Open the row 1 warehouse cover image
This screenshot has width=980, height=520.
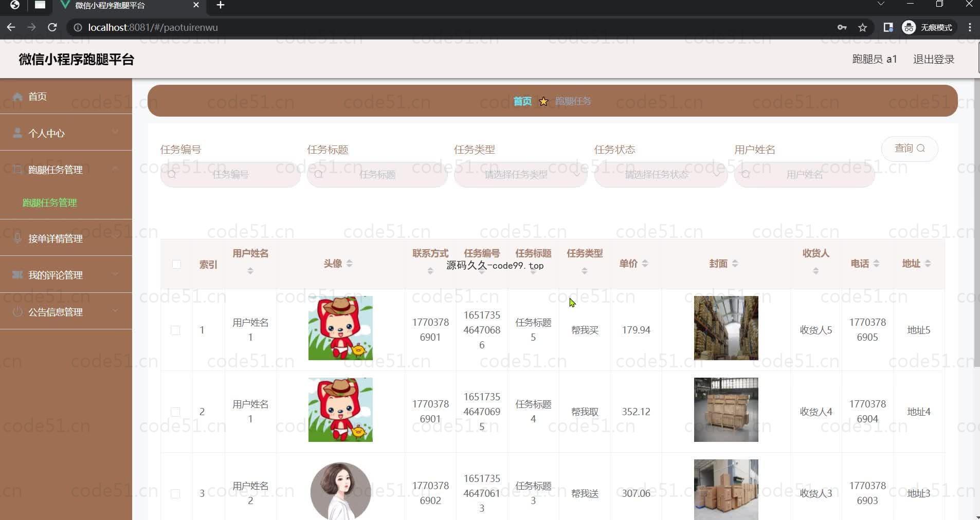726,328
